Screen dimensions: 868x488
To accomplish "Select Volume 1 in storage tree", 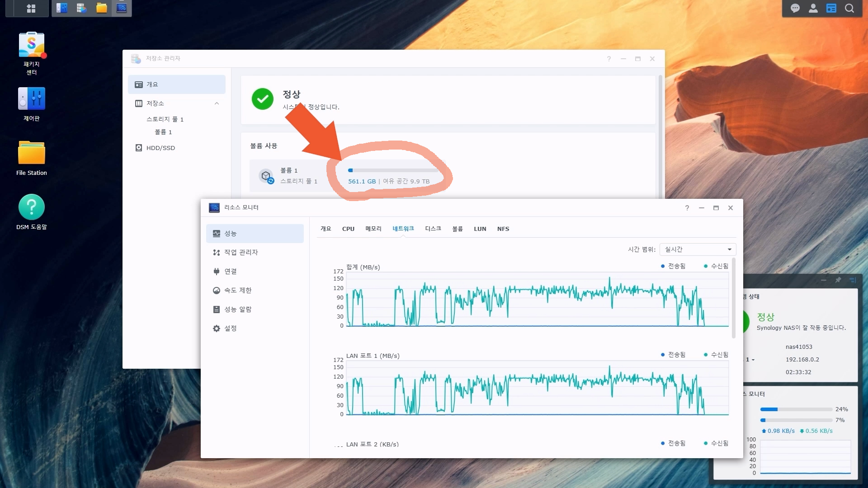I will point(163,132).
